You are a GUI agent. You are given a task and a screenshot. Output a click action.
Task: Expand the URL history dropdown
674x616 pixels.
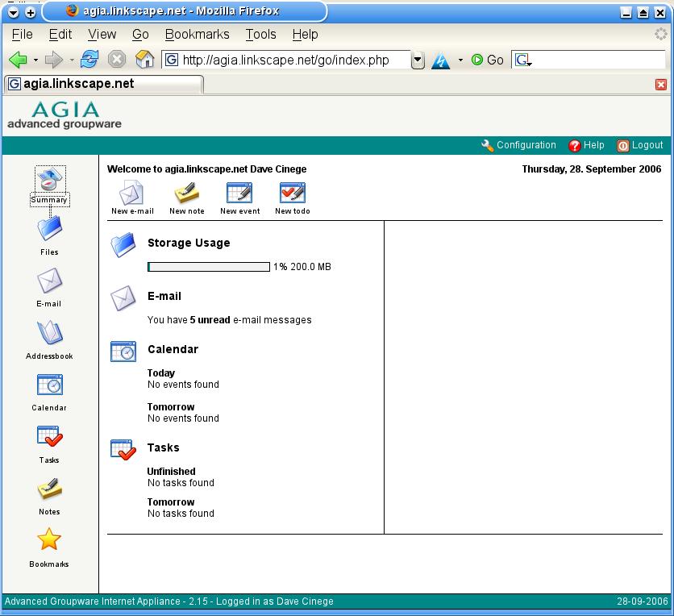pyautogui.click(x=418, y=60)
